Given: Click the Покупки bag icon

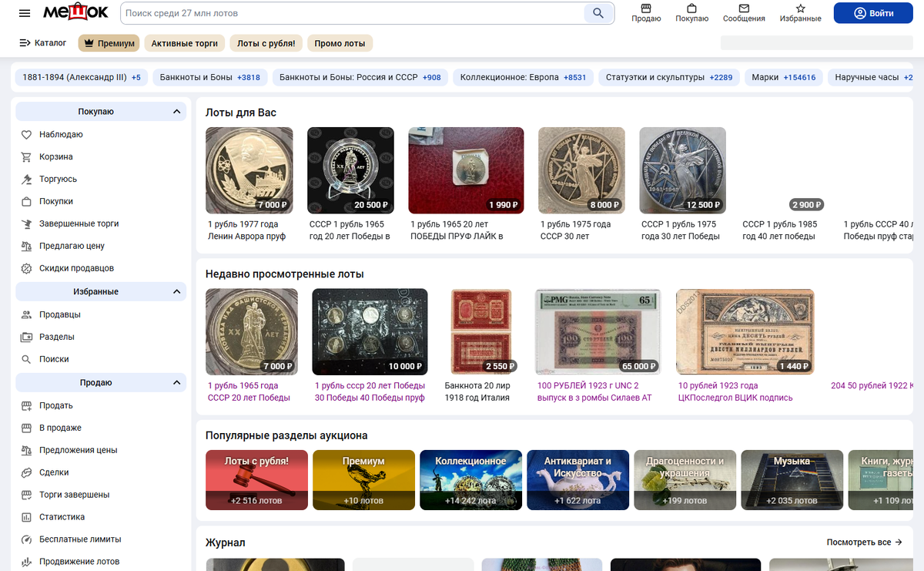Looking at the screenshot, I should pos(26,202).
